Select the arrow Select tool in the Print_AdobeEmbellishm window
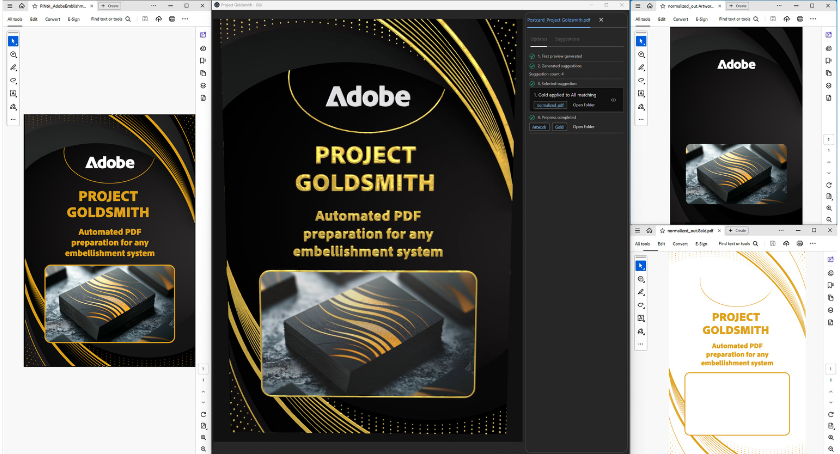The image size is (840, 454). point(13,41)
